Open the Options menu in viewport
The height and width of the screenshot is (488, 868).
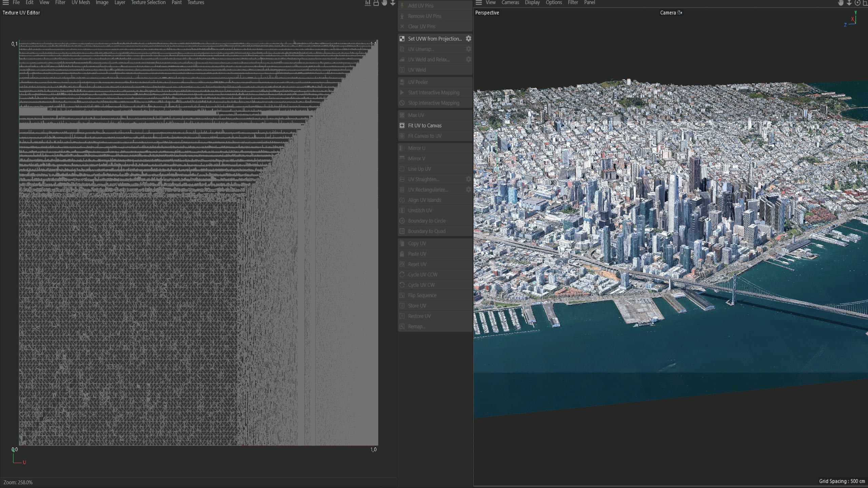[x=554, y=3]
